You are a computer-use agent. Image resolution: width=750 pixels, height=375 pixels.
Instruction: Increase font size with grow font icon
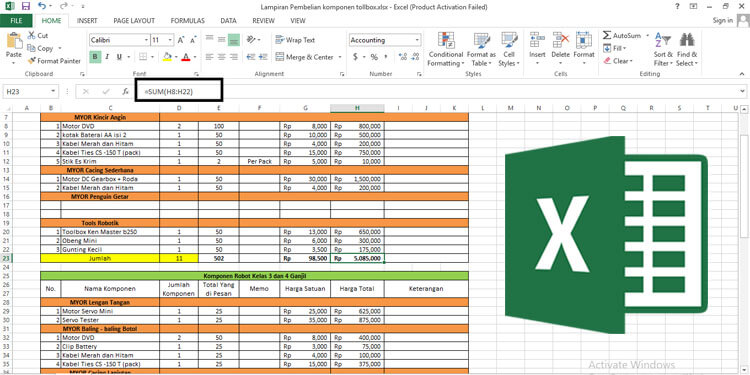(x=181, y=40)
